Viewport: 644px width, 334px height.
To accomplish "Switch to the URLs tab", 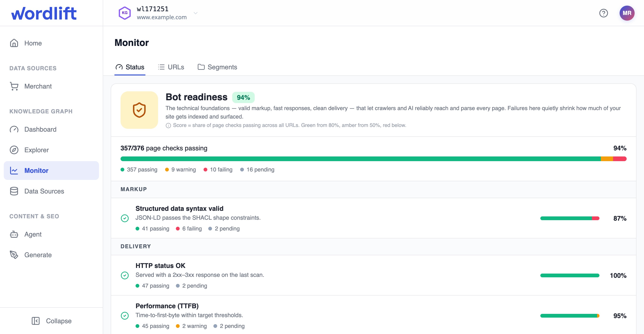I will pos(171,67).
